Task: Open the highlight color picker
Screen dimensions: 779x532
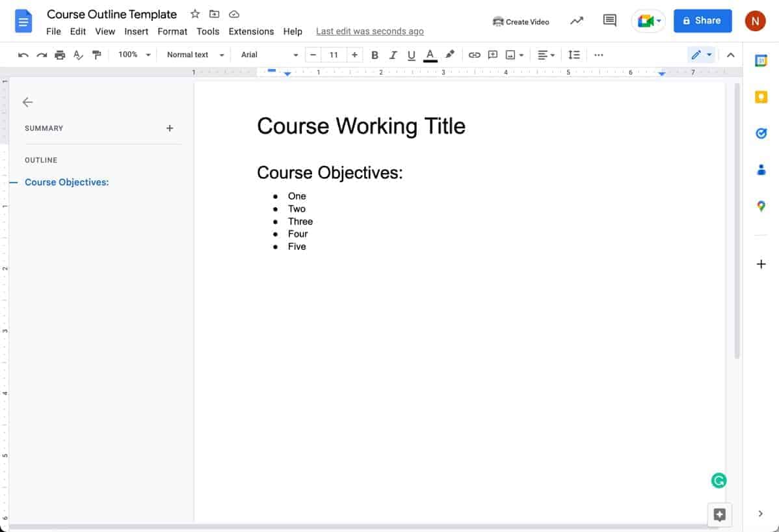Action: [x=449, y=55]
